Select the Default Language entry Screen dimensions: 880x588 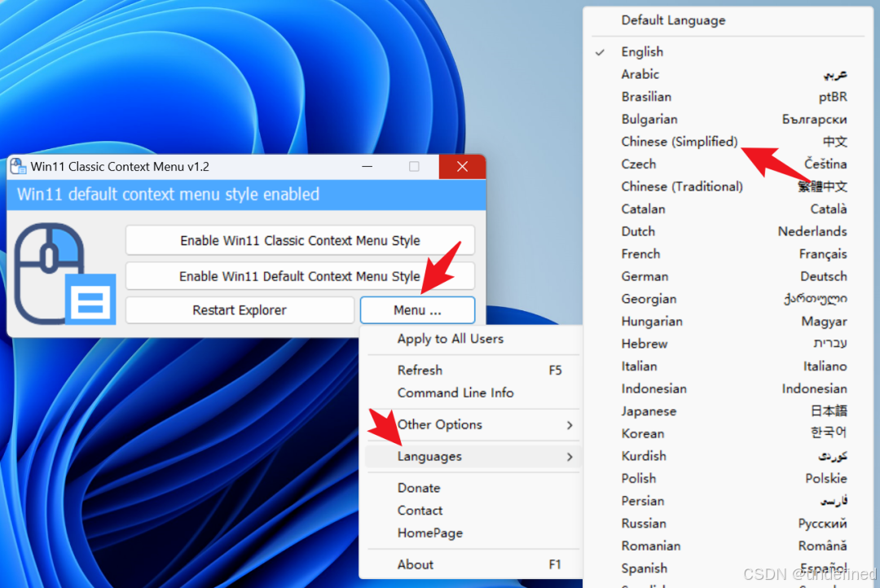pyautogui.click(x=675, y=20)
